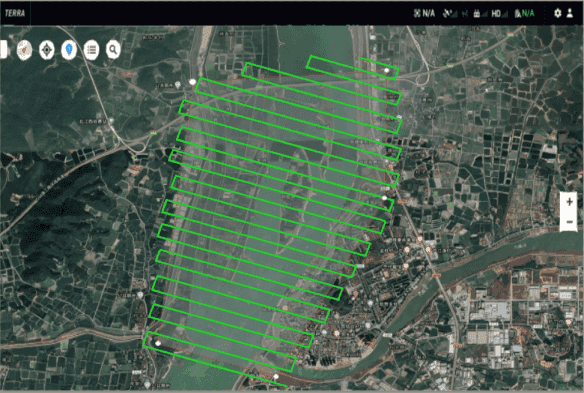Click the blue location pin icon

(69, 50)
